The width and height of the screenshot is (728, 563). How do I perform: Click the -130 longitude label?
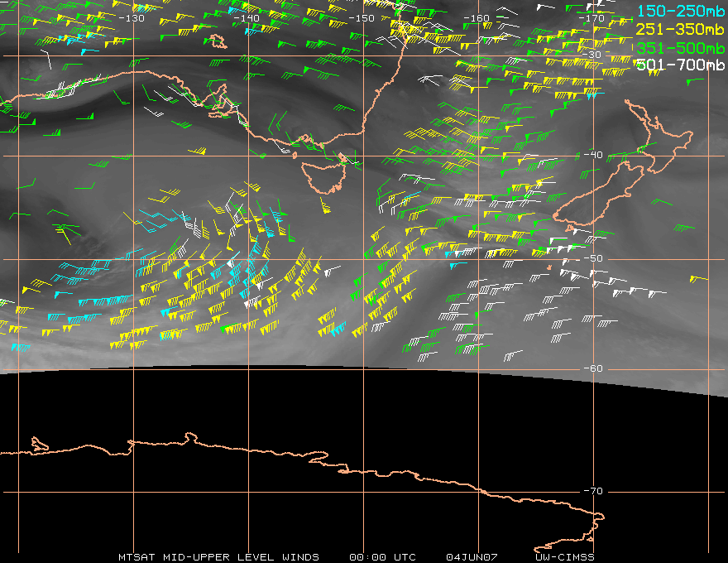(132, 18)
